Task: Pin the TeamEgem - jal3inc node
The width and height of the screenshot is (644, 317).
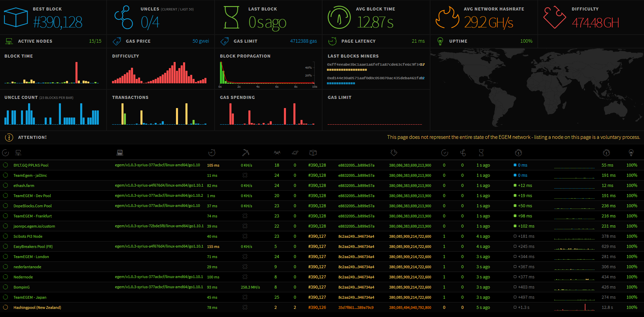Action: [x=5, y=175]
